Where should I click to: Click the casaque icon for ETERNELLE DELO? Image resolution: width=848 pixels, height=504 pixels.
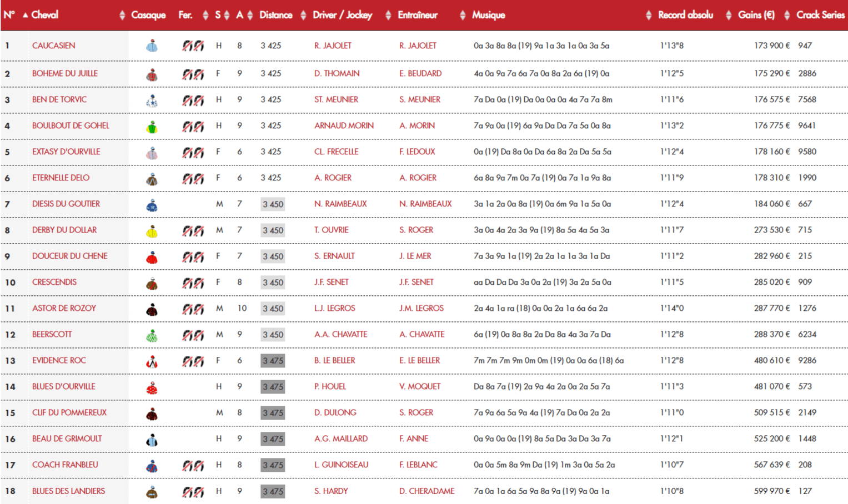tap(152, 178)
